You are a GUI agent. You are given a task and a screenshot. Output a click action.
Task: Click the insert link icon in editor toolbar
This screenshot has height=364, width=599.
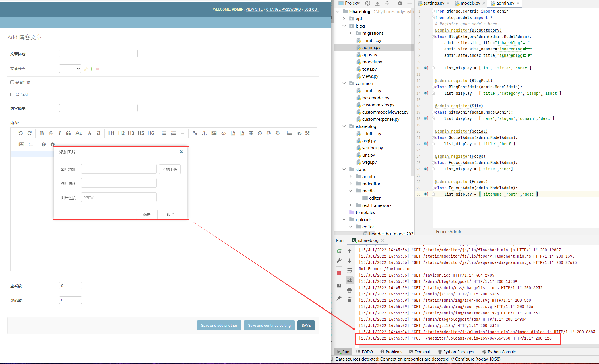pos(195,133)
